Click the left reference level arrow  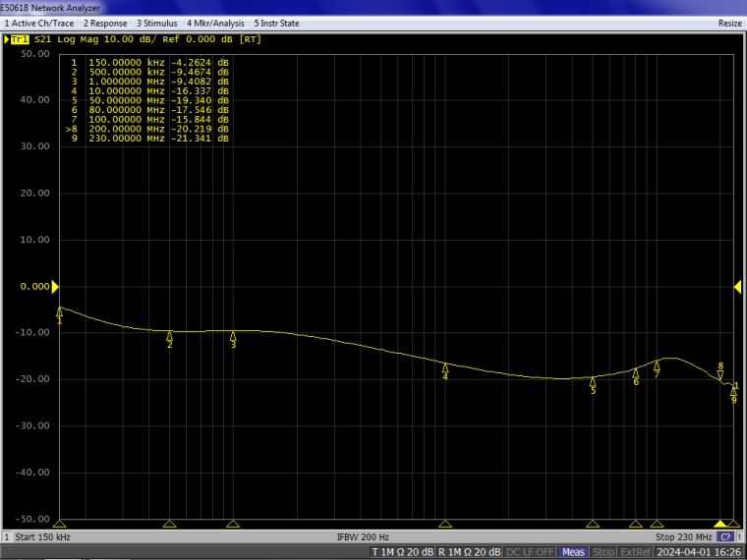point(55,287)
